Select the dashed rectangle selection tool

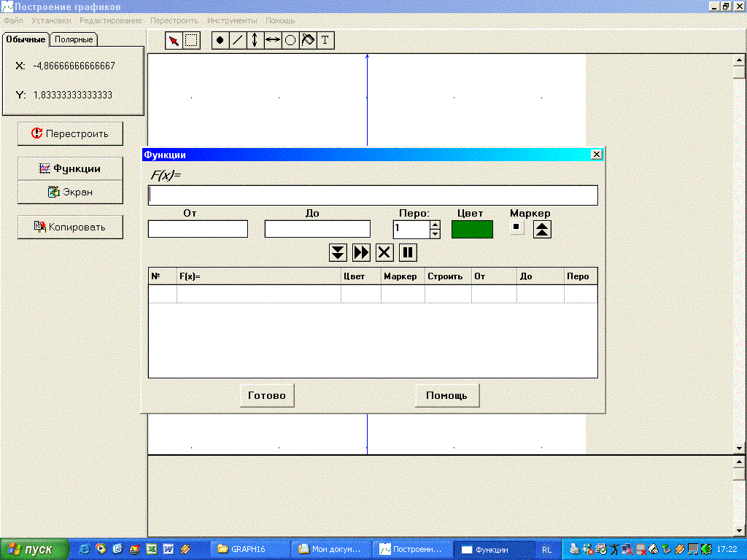(191, 41)
